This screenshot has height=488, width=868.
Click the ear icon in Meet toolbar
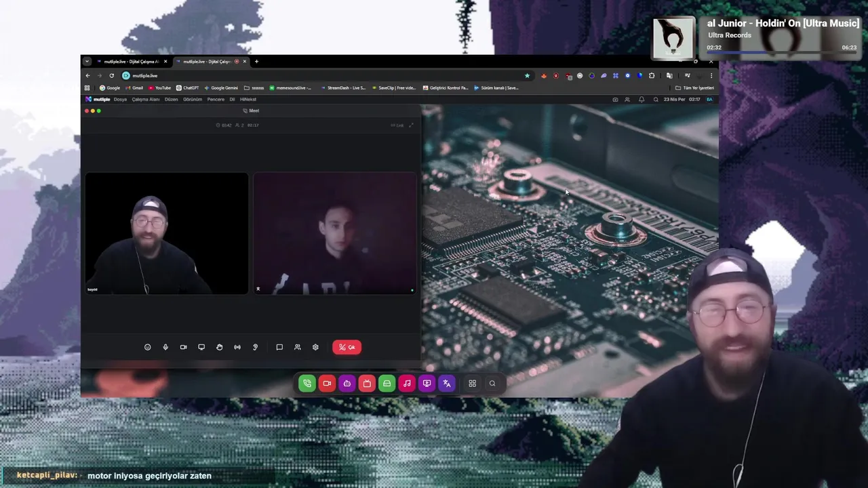tap(255, 347)
